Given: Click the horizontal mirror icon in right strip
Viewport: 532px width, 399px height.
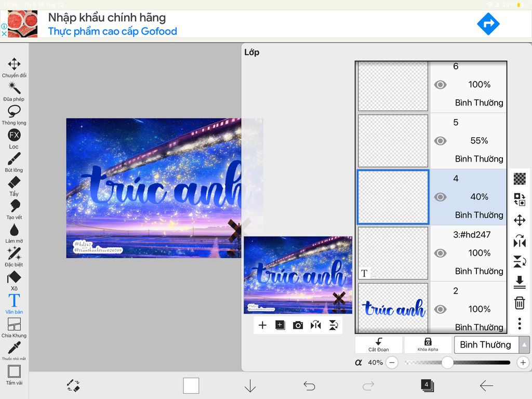Looking at the screenshot, I should tap(520, 241).
